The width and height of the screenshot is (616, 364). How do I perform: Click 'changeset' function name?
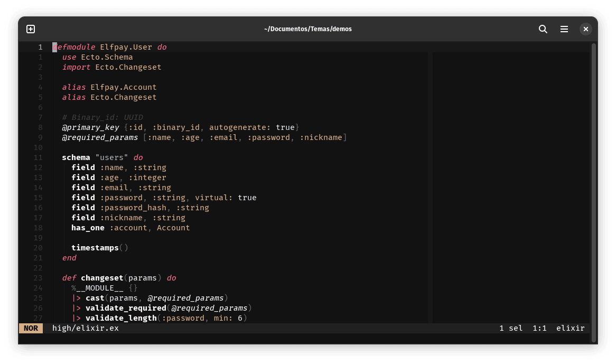tap(102, 278)
